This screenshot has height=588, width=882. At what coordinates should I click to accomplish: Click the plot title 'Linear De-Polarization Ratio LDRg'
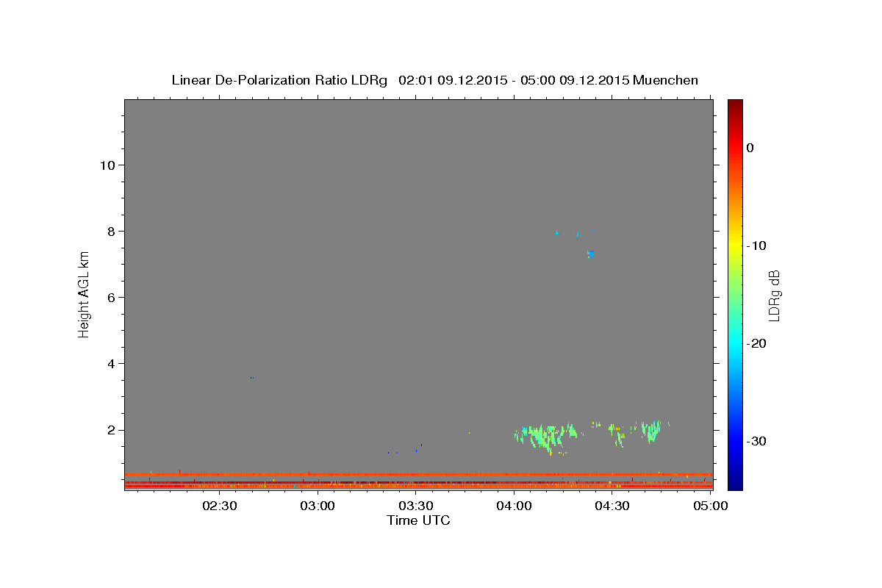pyautogui.click(x=279, y=80)
